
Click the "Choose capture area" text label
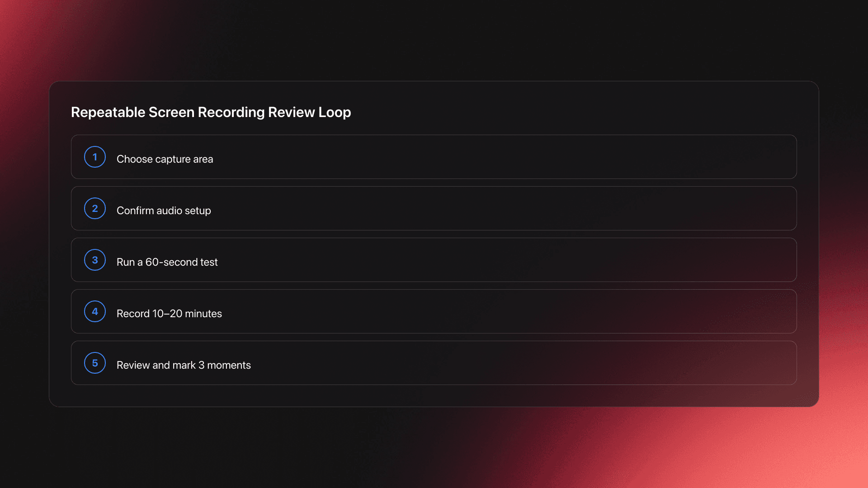point(165,159)
